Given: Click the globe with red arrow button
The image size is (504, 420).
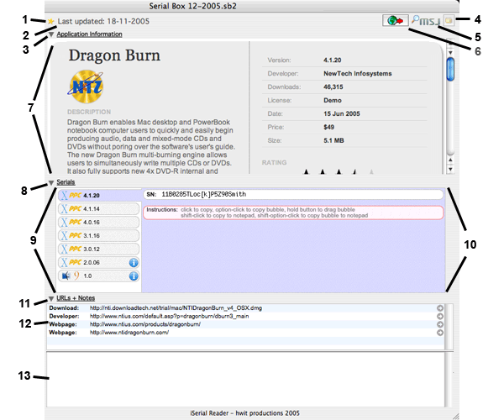Looking at the screenshot, I should (x=396, y=20).
